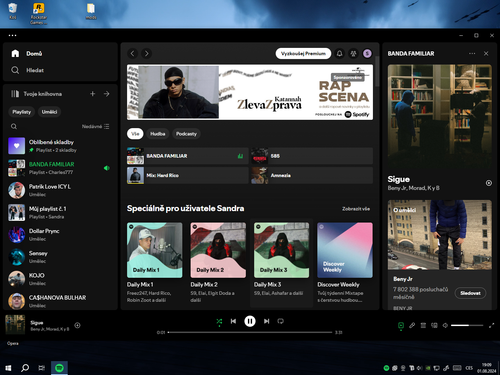Open friend activity icon
Image resolution: width=500 pixels, height=375 pixels.
point(353,54)
